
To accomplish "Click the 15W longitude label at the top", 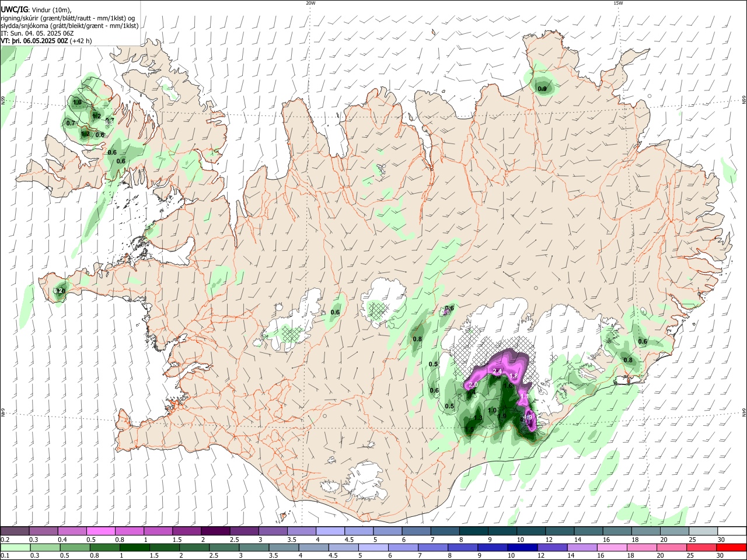I will [x=618, y=3].
